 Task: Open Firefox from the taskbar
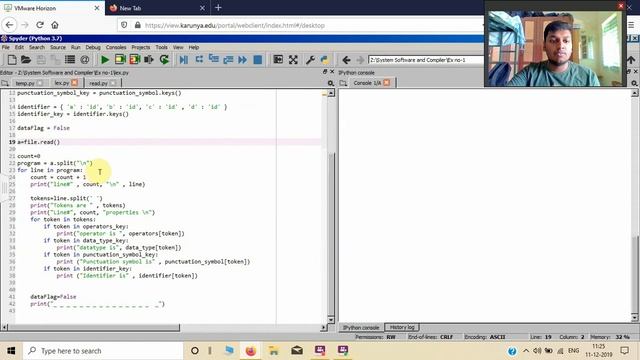(251, 351)
